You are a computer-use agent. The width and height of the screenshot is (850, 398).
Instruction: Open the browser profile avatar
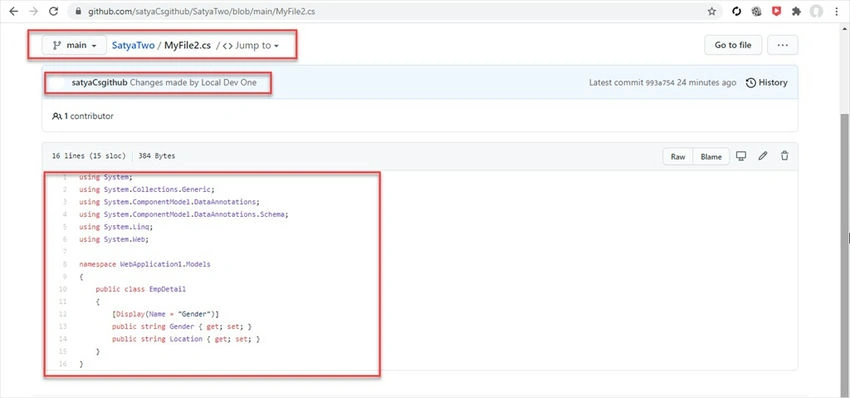[816, 11]
